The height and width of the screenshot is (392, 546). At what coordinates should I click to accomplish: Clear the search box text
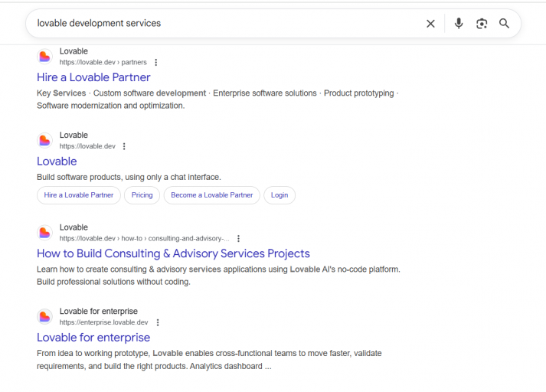click(430, 24)
